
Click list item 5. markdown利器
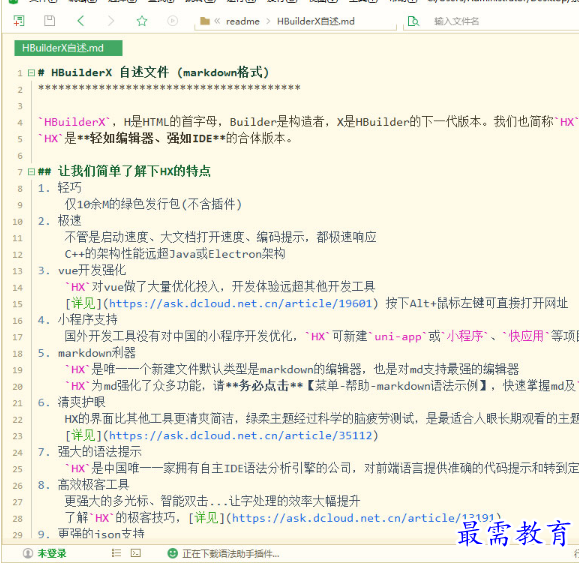click(x=87, y=353)
